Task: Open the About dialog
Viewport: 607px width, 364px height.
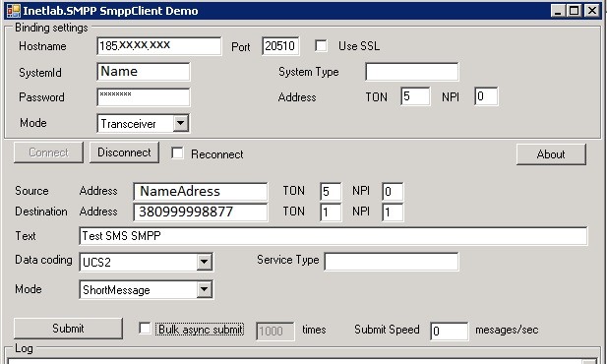Action: tap(551, 154)
